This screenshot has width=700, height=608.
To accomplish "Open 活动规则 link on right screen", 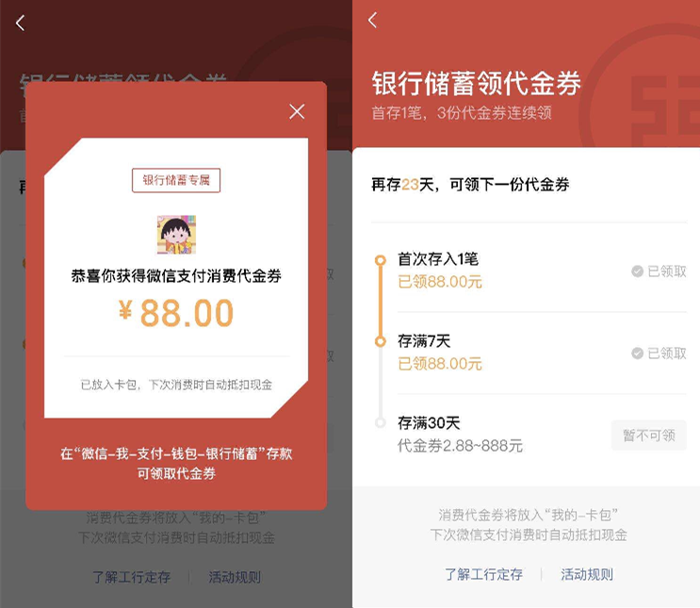I will (587, 574).
